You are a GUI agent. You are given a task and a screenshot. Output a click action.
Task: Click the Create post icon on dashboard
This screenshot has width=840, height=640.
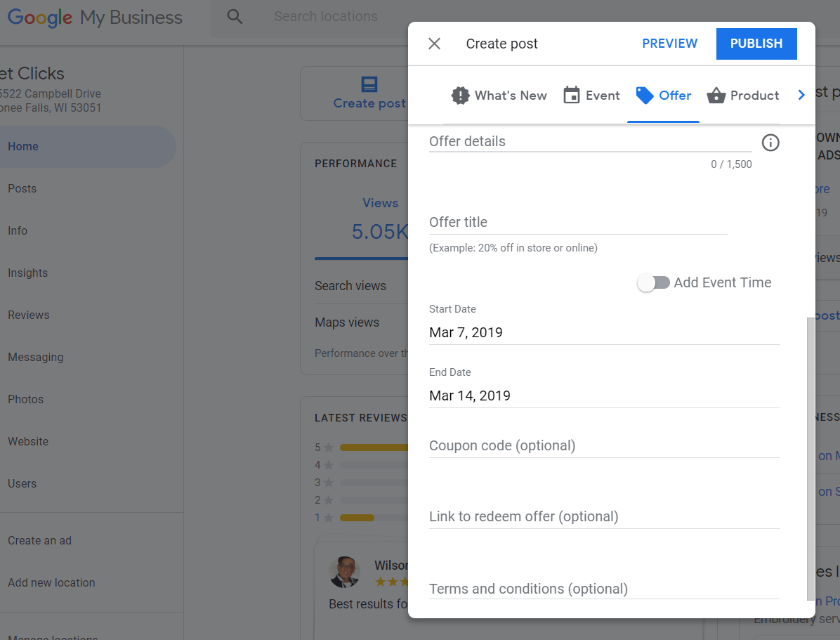click(369, 84)
